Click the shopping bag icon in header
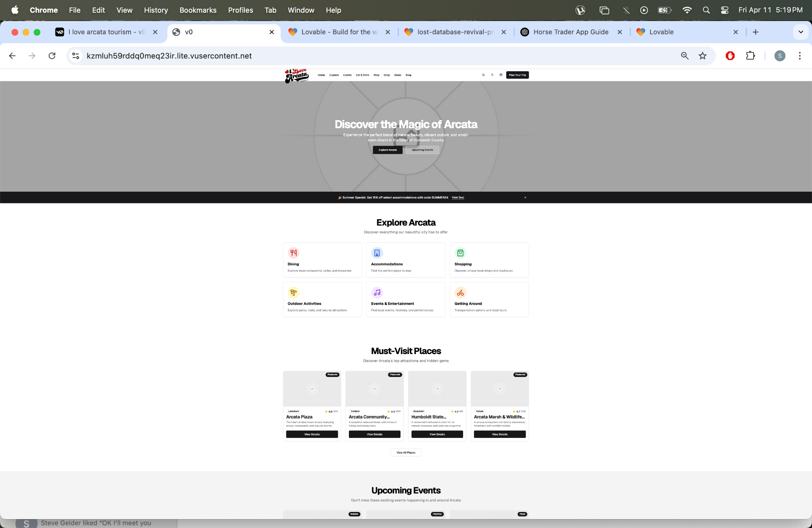This screenshot has height=528, width=812. (501, 75)
